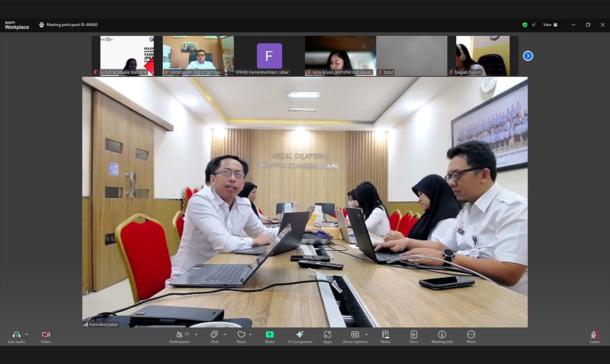Toggle the Video camera on
The image size is (610, 364).
46,335
